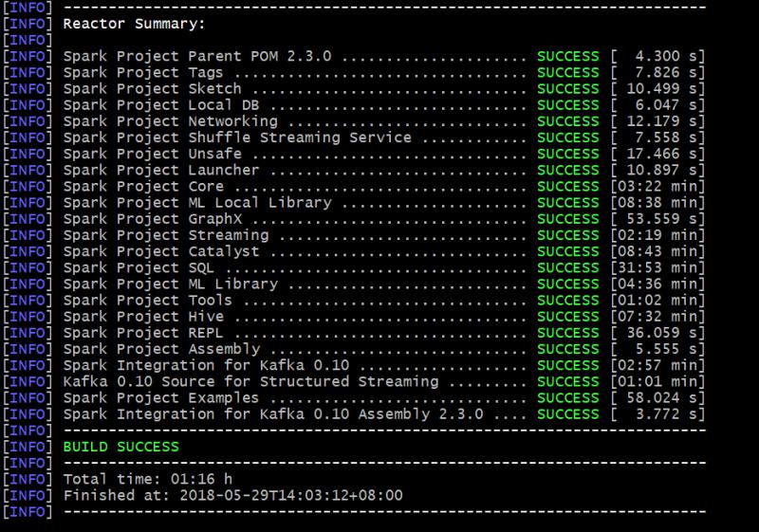Click the Spark Project Hive entry
Viewport: 759px width, 532px height.
tap(143, 316)
